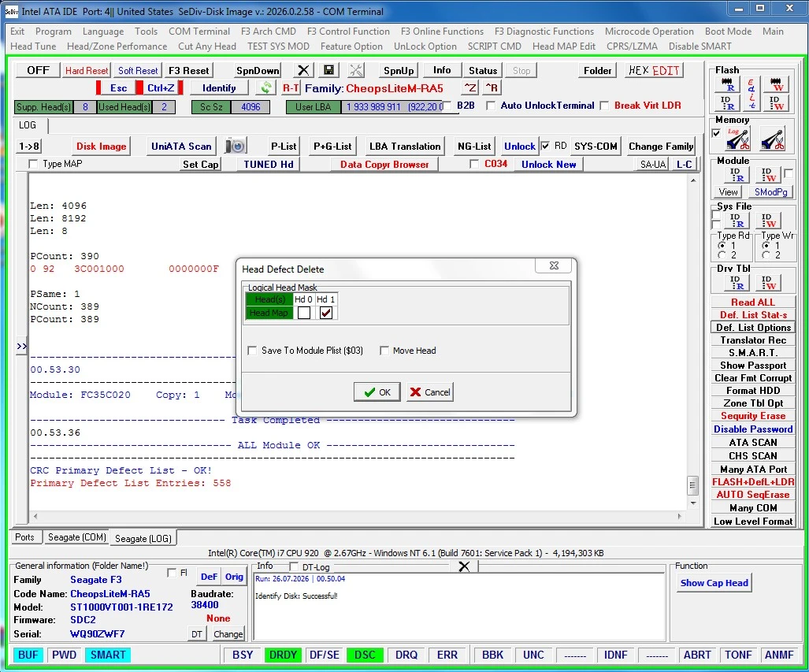809x672 pixels.
Task: Confirm with the OK button
Action: [x=377, y=392]
